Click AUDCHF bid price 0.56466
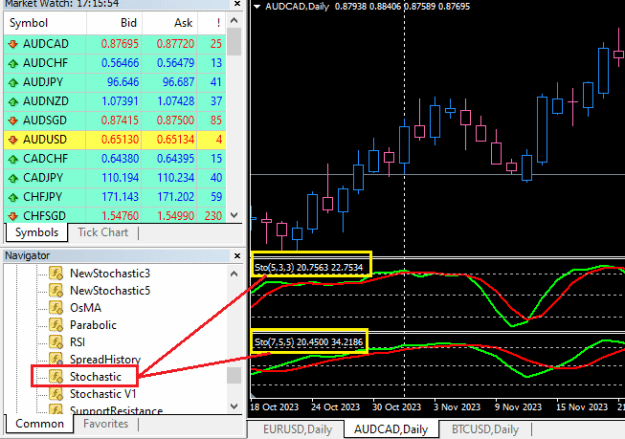Image resolution: width=625 pixels, height=439 pixels. click(x=120, y=63)
